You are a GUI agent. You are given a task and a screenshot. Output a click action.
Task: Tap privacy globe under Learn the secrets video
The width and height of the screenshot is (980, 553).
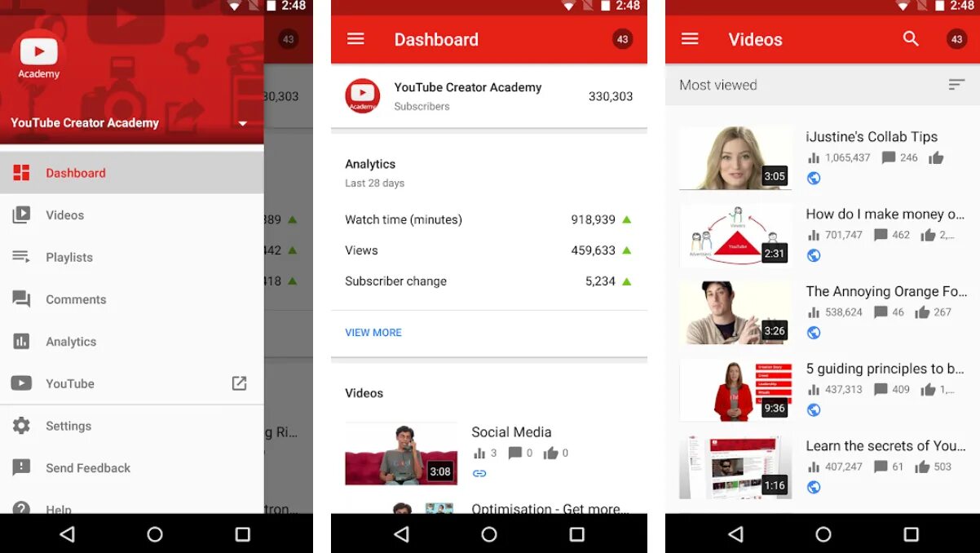click(x=813, y=487)
